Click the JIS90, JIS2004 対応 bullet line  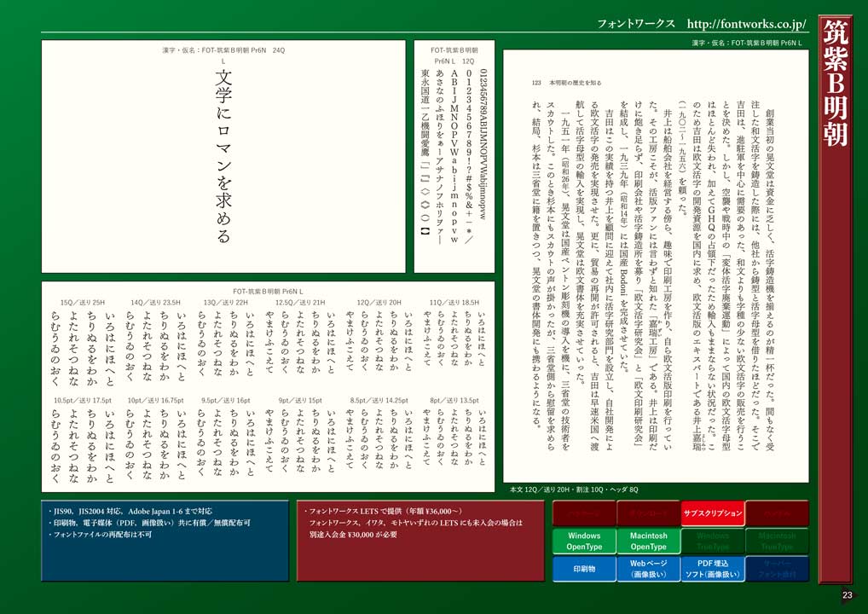click(130, 511)
